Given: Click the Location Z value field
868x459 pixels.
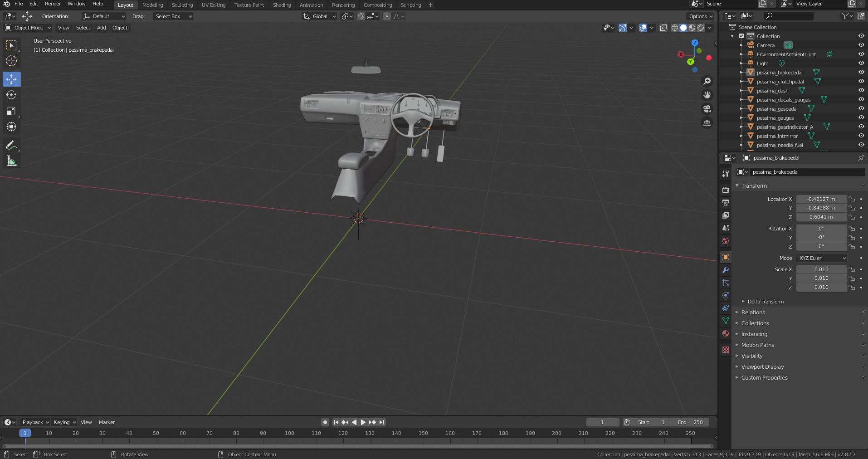Looking at the screenshot, I should point(821,217).
